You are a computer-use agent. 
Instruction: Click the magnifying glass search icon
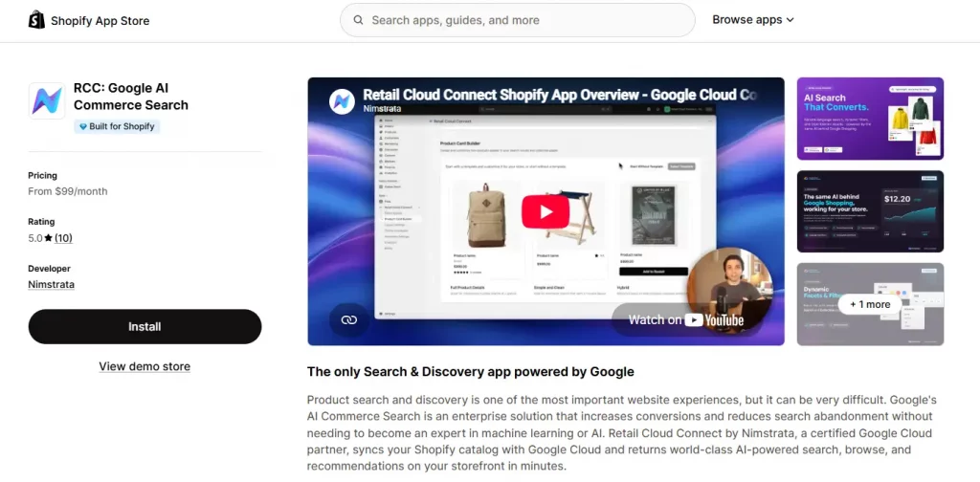point(358,20)
